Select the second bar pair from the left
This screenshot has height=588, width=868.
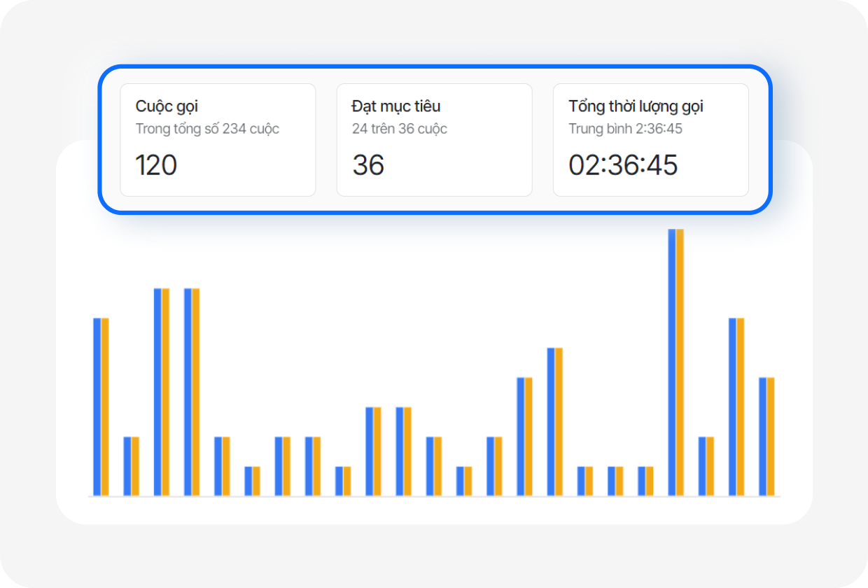coord(132,466)
